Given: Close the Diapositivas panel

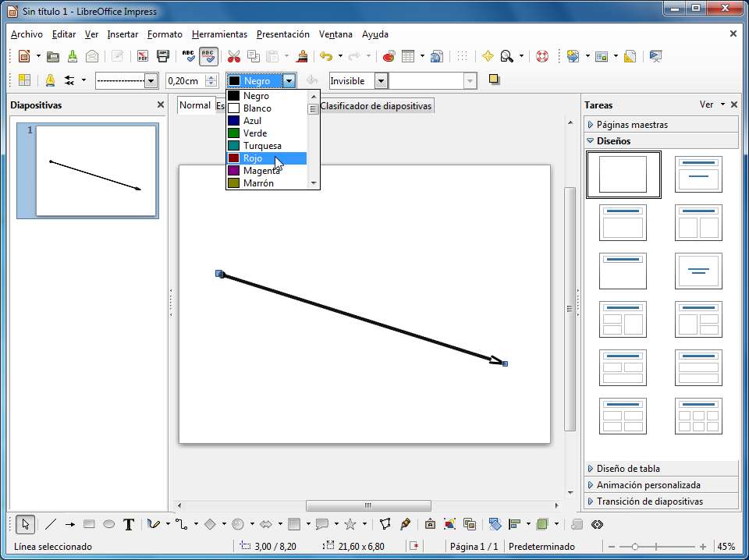Looking at the screenshot, I should (x=161, y=105).
